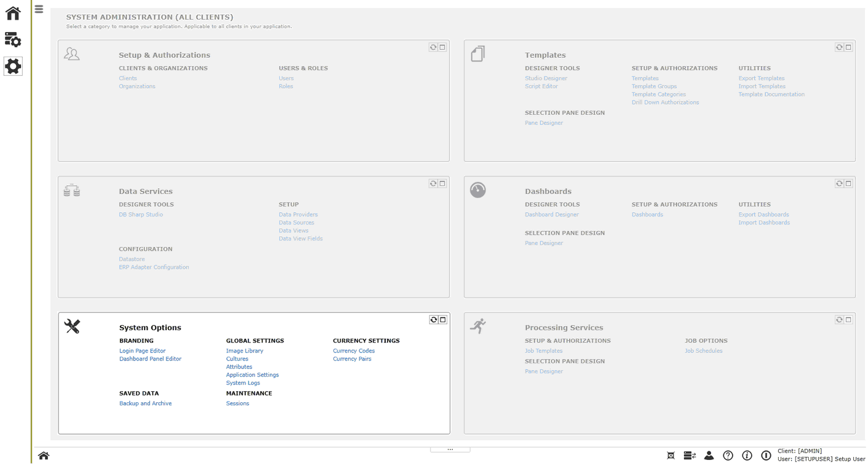This screenshot has height=468, width=868.
Task: Click the home icon in the bottom bar
Action: point(43,455)
